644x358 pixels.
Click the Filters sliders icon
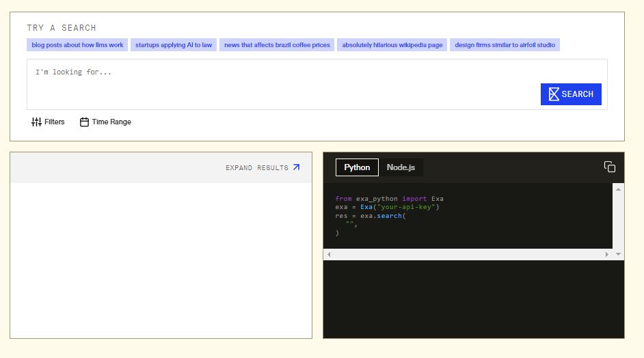pyautogui.click(x=36, y=122)
